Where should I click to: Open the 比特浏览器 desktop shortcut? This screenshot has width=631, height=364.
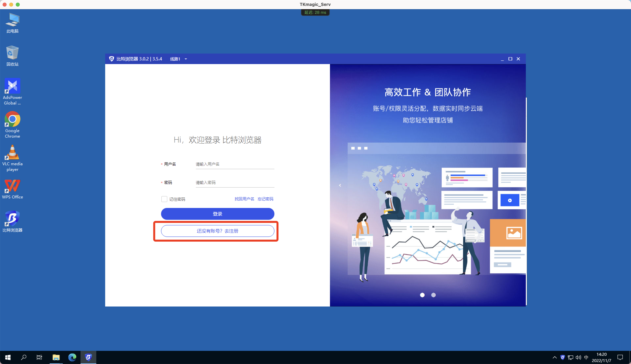click(x=12, y=218)
